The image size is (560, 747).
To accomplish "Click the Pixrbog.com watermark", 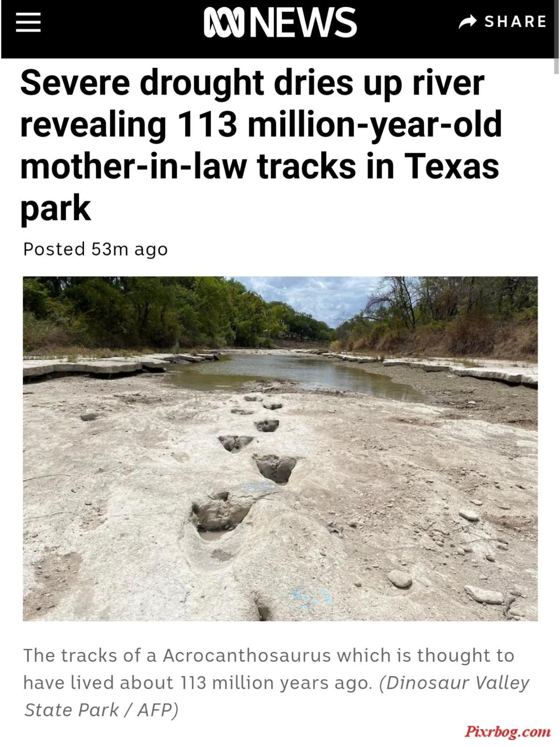I will click(507, 731).
